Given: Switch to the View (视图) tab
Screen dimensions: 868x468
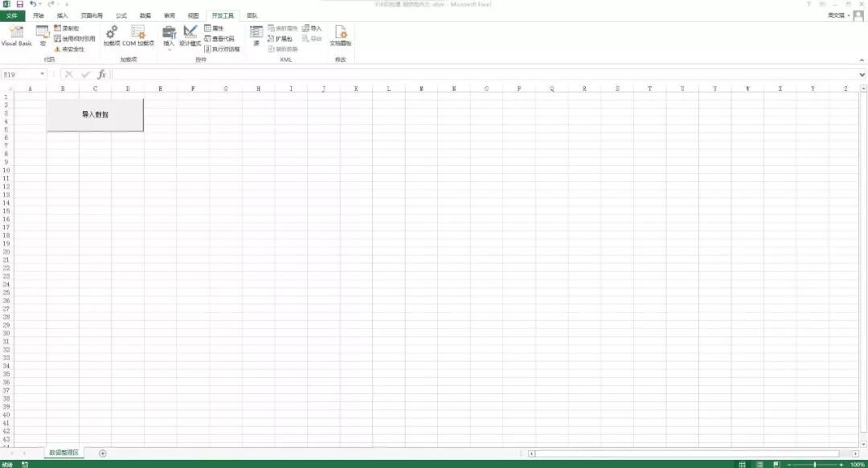Looking at the screenshot, I should (x=193, y=15).
